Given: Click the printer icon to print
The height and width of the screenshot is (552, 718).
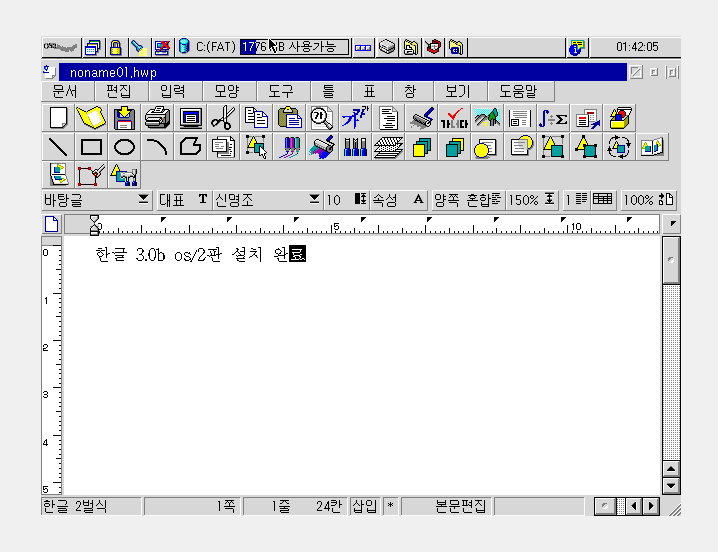Looking at the screenshot, I should (157, 118).
